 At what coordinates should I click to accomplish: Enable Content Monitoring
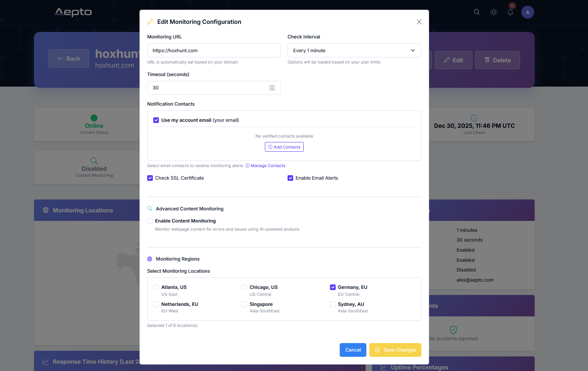[150, 221]
